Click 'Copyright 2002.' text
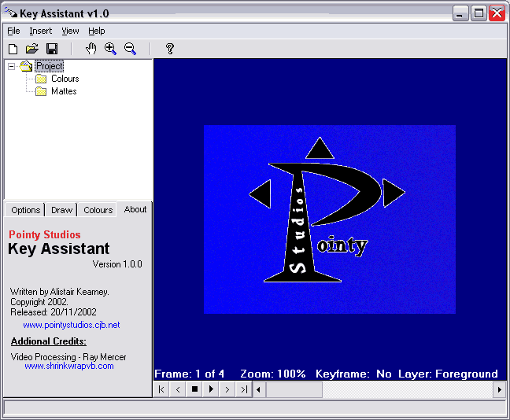The image size is (510, 420). coord(39,302)
